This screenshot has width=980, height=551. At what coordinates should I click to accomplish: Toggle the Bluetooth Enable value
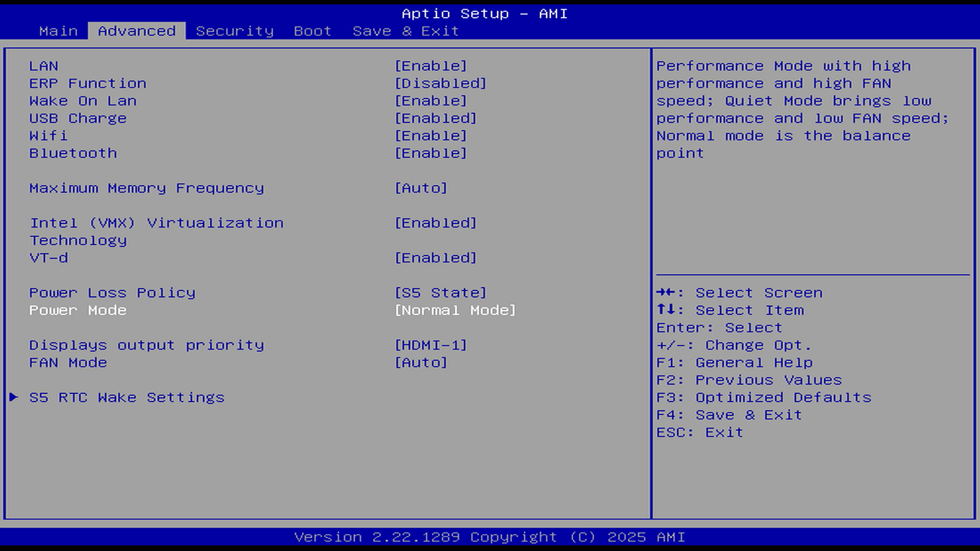(430, 153)
